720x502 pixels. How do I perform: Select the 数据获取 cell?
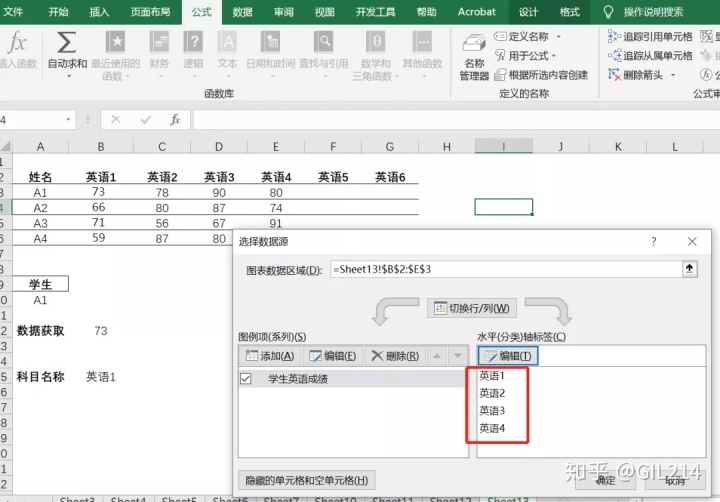coord(40,331)
